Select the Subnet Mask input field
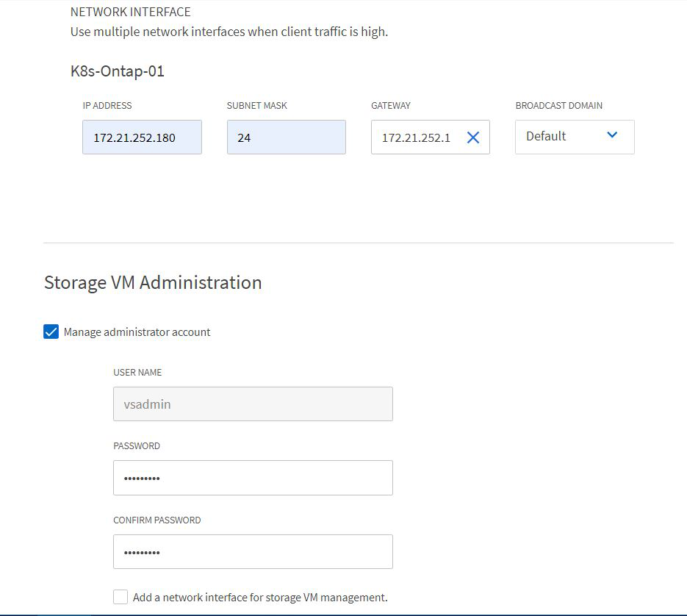The image size is (687, 616). [286, 137]
